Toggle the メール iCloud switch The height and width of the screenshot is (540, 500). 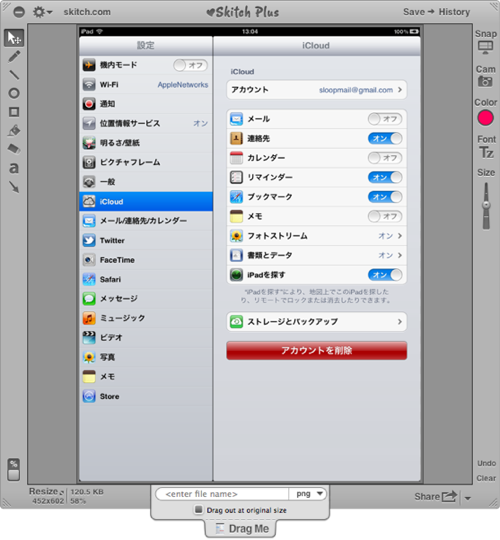coord(385,119)
